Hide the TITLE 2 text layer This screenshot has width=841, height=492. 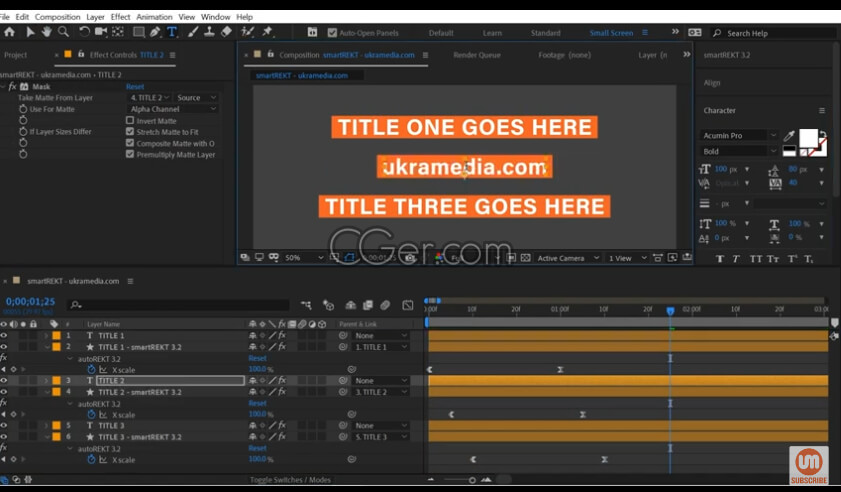(x=4, y=380)
